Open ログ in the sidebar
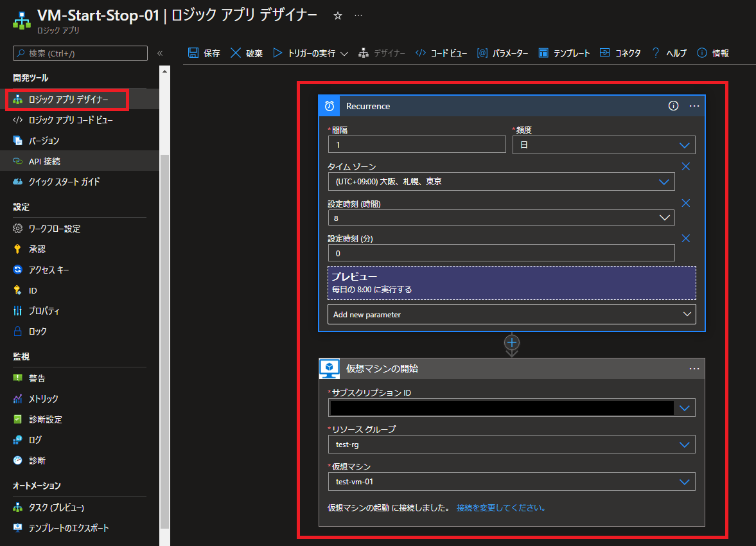Screen dimensions: 756x546 pyautogui.click(x=80, y=440)
